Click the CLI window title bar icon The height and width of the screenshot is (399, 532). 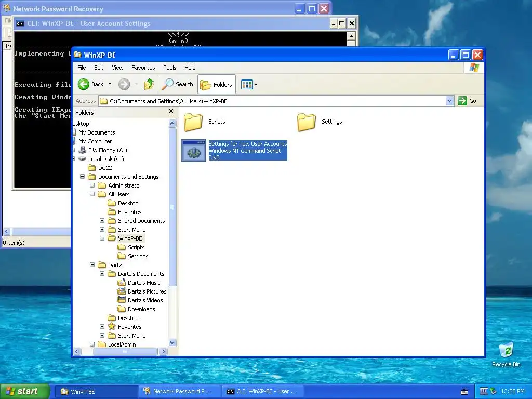(x=20, y=23)
